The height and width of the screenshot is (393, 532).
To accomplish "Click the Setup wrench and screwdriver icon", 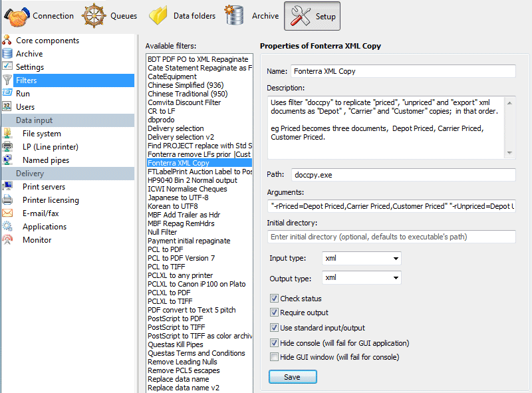I will pyautogui.click(x=300, y=16).
